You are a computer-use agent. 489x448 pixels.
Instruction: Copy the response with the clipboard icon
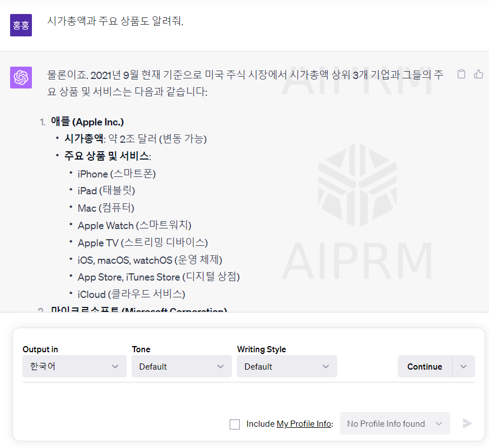(461, 74)
